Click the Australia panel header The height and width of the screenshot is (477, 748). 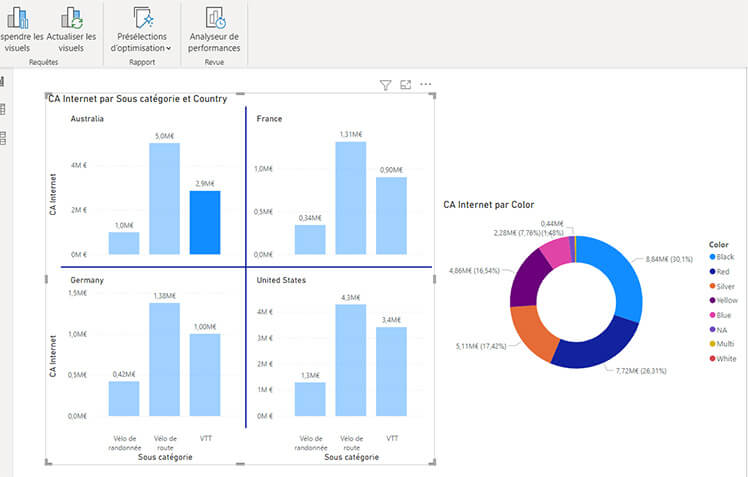pos(87,119)
